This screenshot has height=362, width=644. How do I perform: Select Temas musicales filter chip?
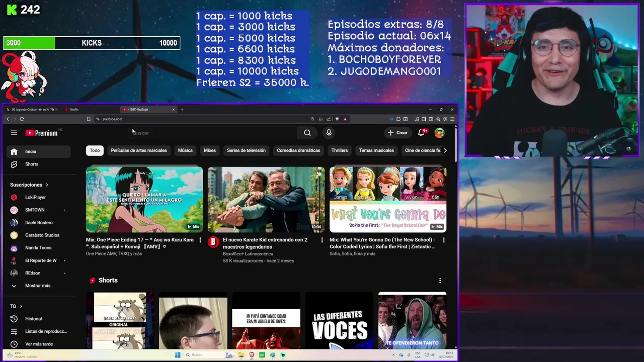pos(376,150)
